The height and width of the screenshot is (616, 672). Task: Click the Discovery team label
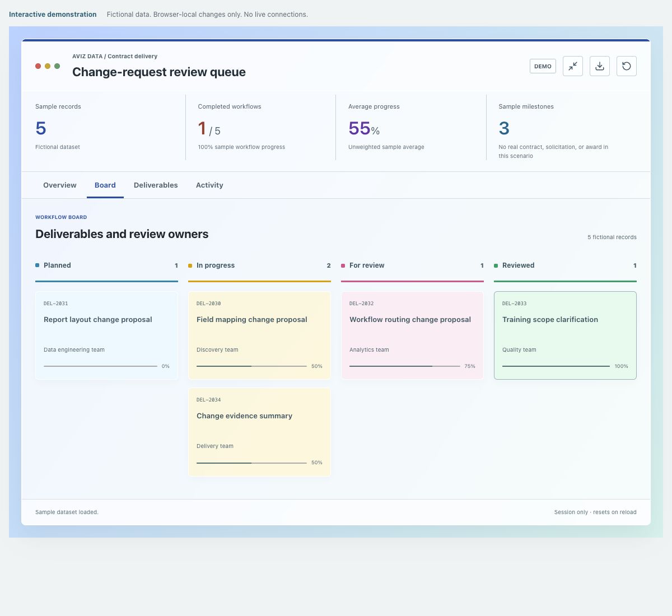pos(217,349)
